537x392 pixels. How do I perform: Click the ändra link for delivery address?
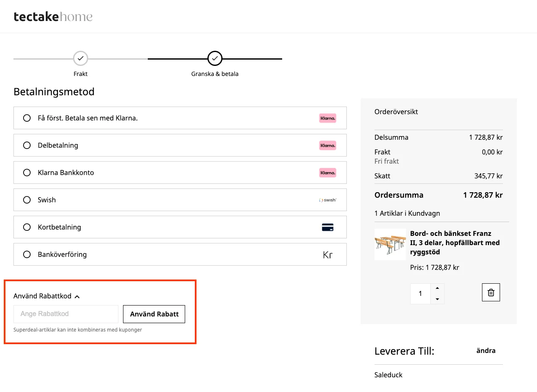click(x=486, y=351)
